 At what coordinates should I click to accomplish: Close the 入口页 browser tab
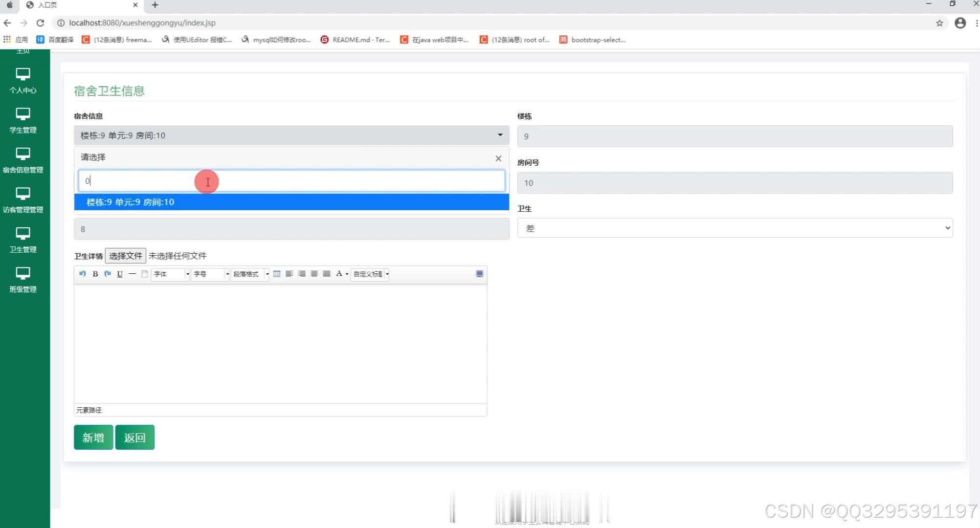coord(135,5)
